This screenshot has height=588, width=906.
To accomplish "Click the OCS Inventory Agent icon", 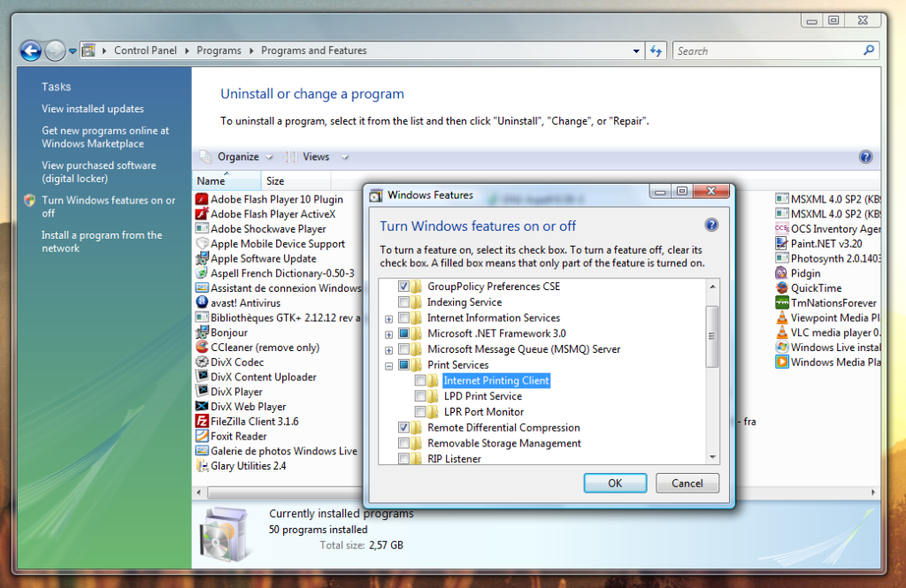I will (x=782, y=229).
